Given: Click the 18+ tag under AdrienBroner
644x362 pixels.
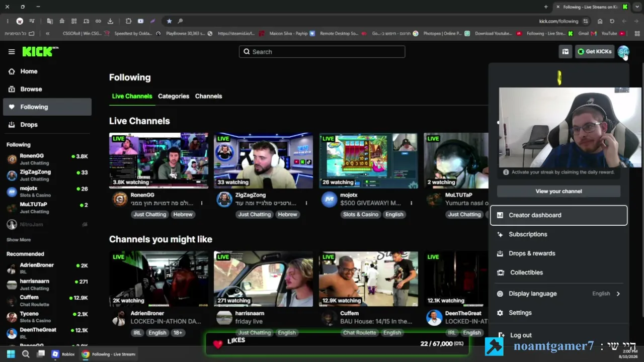Looking at the screenshot, I should point(178,333).
